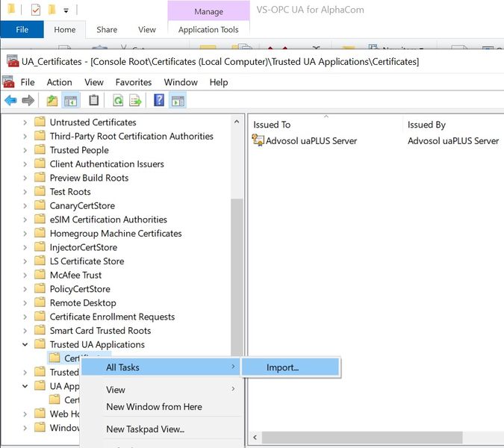
Task: Click the Trusted UA Applications folder icon
Action: (40, 344)
